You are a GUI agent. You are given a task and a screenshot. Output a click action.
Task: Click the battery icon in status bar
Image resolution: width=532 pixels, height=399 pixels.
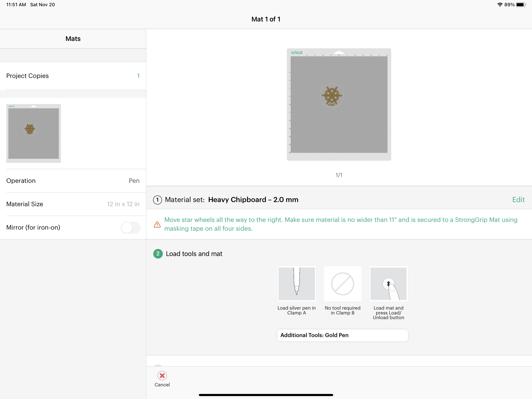pos(521,4)
